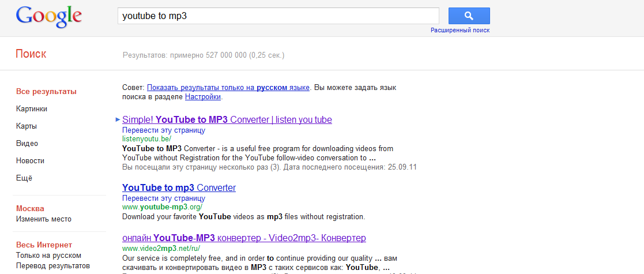Viewport: 644px width, 274px height.
Task: Click the blue arrow marker beside first result
Action: (x=118, y=119)
